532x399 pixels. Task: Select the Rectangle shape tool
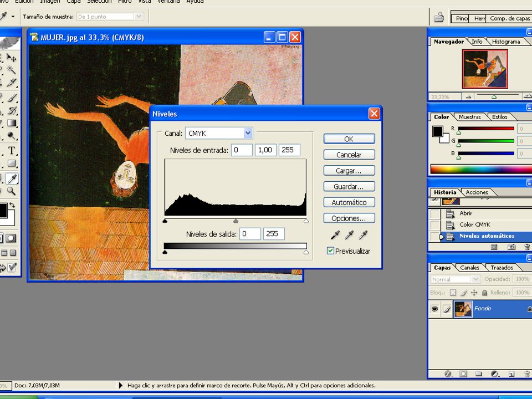coord(12,163)
